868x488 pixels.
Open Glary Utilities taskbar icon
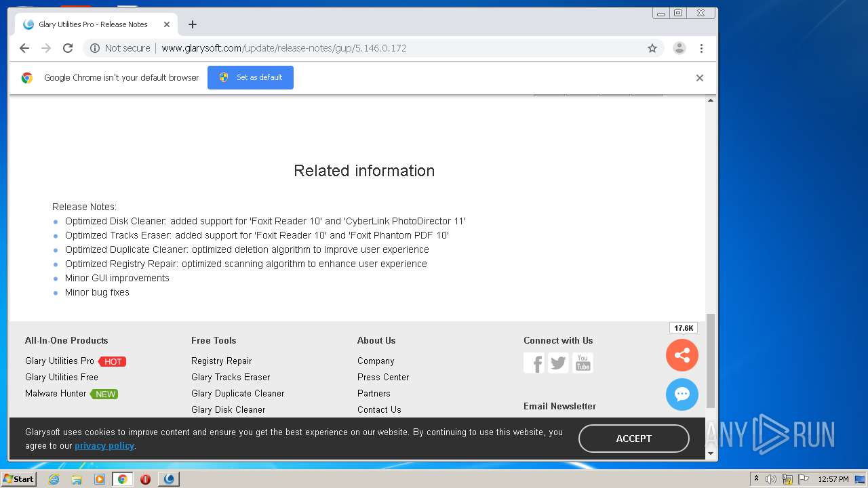[169, 479]
